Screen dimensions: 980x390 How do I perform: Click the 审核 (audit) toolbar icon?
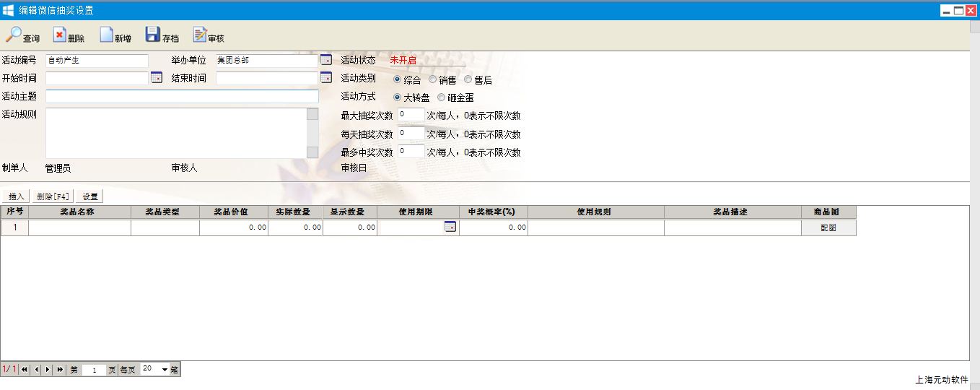[x=199, y=35]
